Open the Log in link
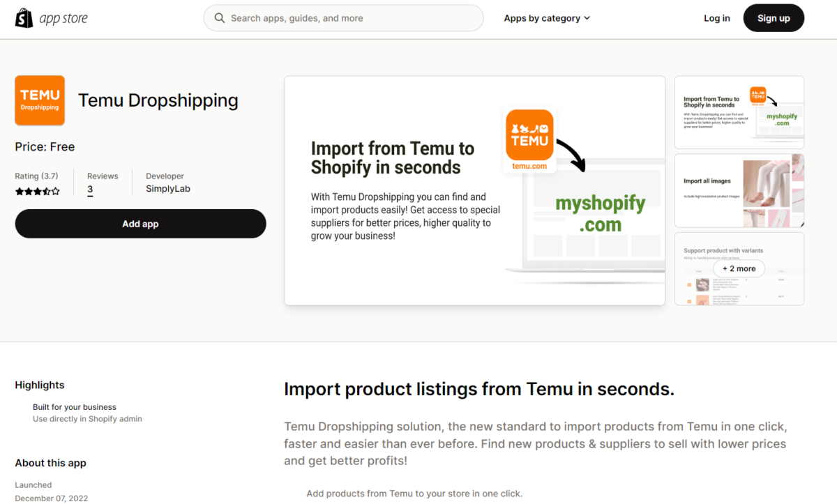Image resolution: width=837 pixels, height=504 pixels. [717, 17]
